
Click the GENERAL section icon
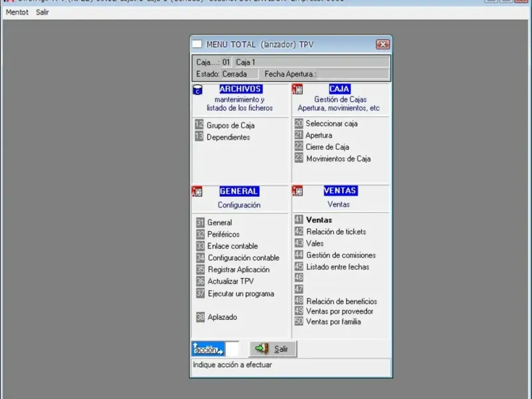coord(197,192)
